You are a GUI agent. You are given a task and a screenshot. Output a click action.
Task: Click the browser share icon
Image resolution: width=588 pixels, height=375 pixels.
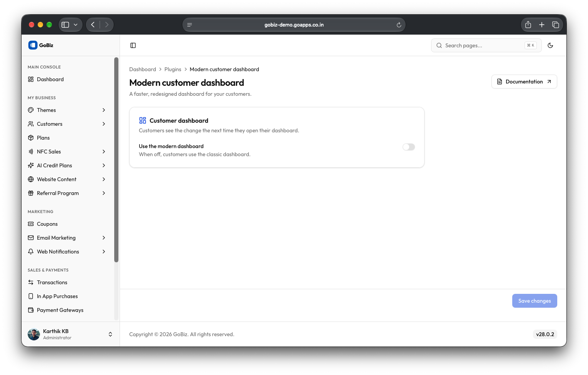[x=528, y=25]
